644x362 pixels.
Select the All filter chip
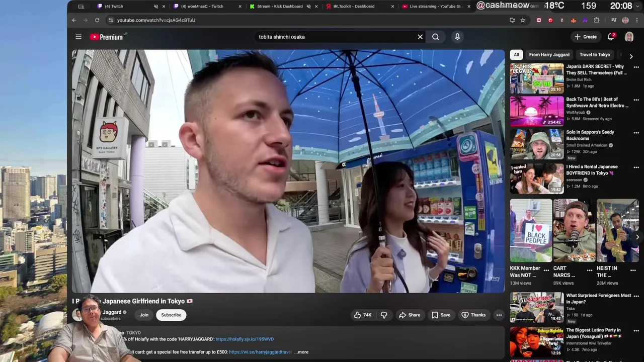click(516, 55)
